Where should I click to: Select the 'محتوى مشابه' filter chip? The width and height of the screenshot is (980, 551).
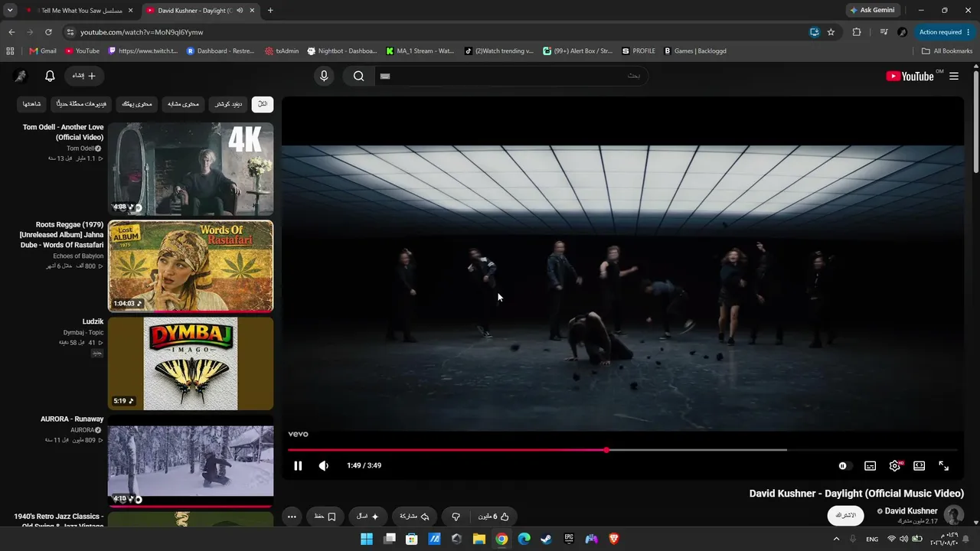click(x=184, y=104)
